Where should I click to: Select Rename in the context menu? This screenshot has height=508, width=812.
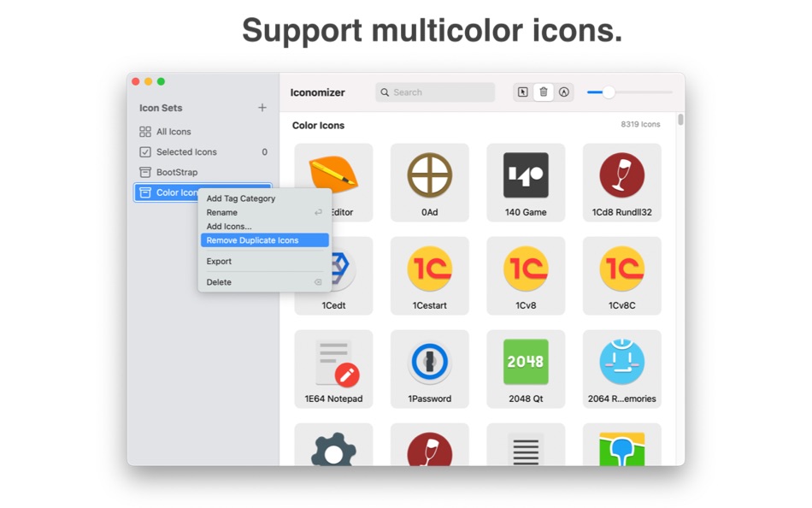tap(221, 212)
